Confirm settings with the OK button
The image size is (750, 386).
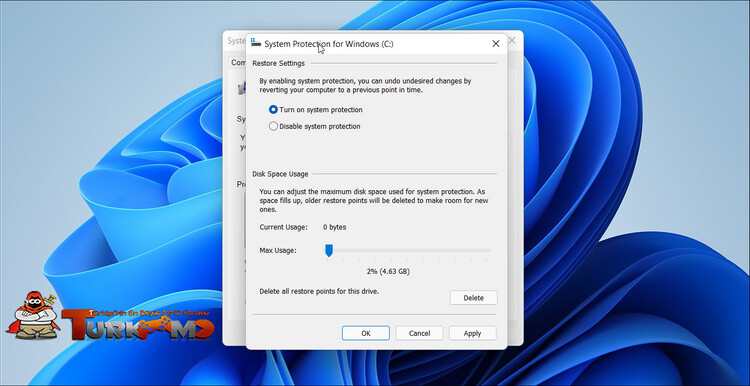(366, 333)
